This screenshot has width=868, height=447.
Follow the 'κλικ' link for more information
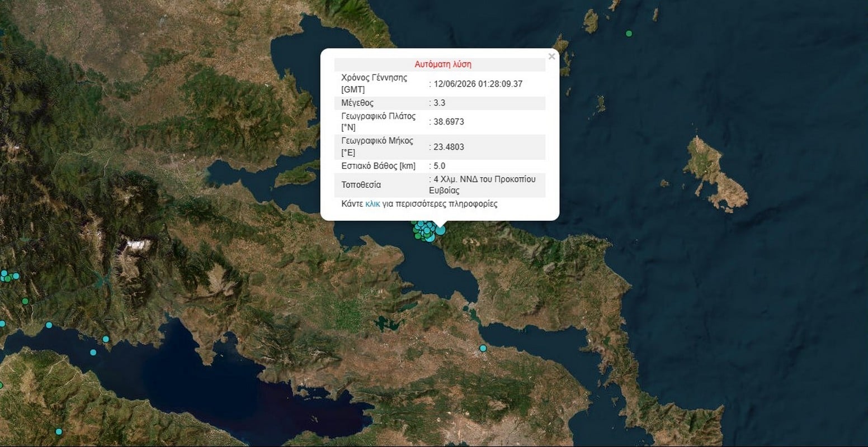372,204
